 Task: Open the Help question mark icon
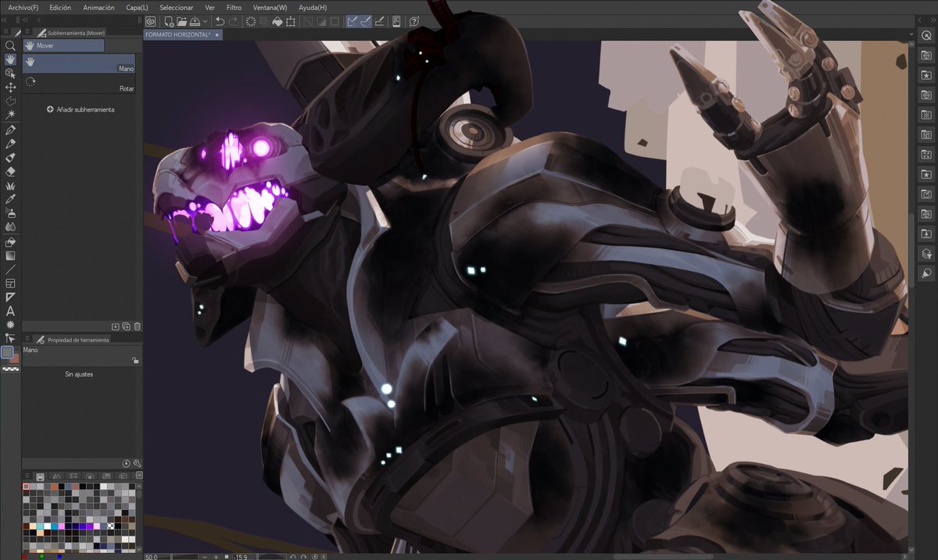point(414,22)
